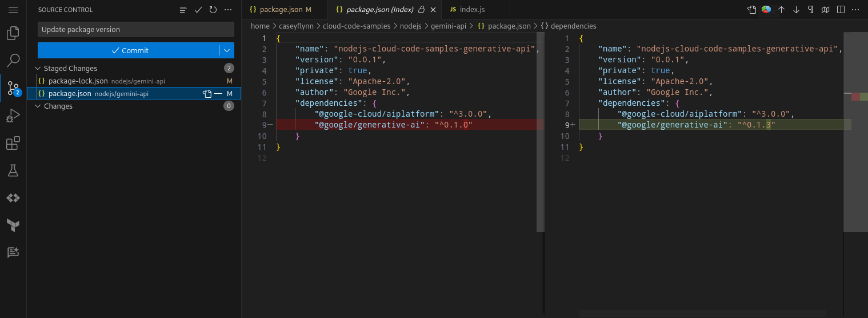Click the right editor minimap scrollbar

(x=855, y=132)
